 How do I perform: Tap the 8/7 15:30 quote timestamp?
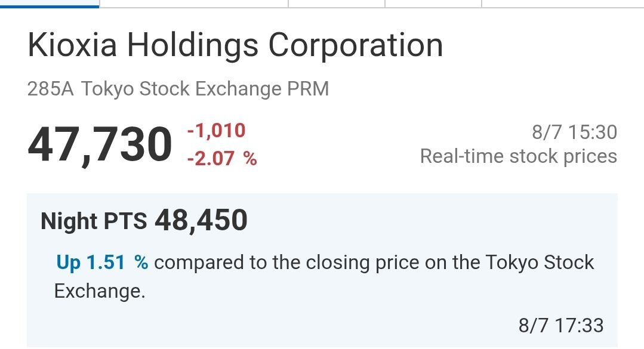[x=574, y=132]
